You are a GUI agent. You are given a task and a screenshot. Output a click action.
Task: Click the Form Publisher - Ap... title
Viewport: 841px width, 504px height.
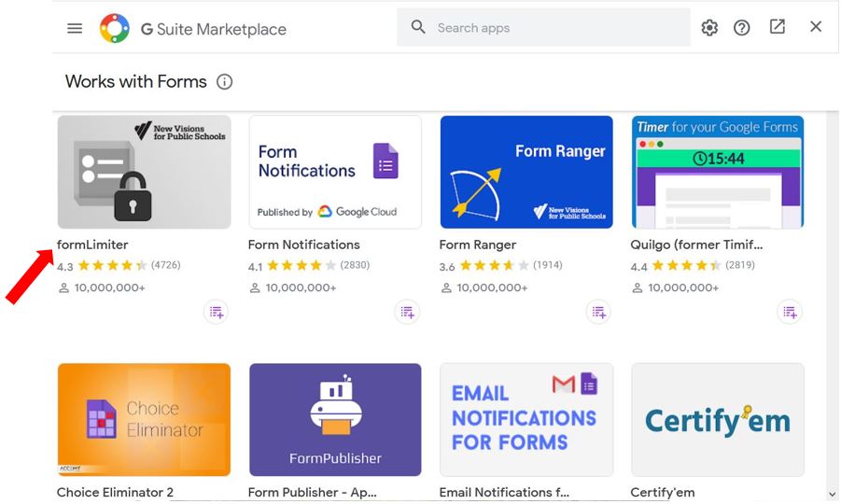[312, 492]
